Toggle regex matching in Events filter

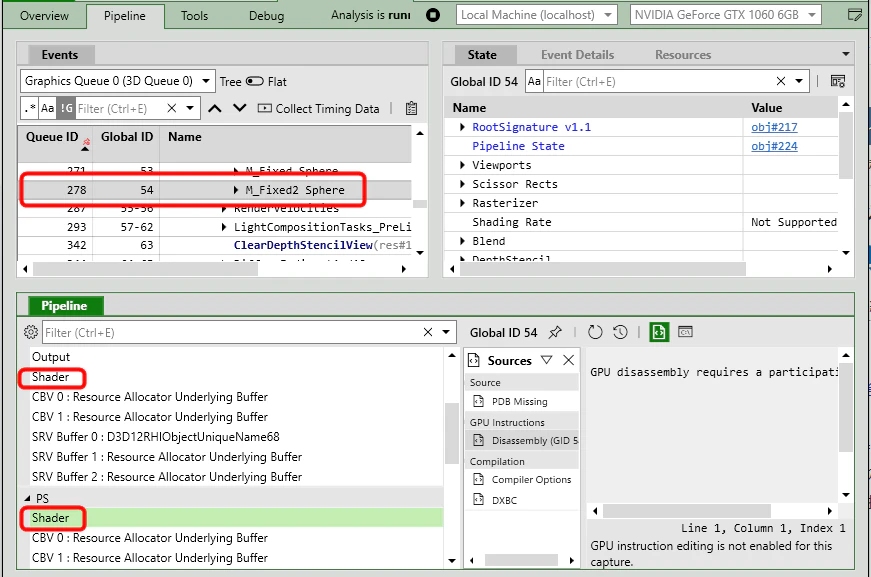click(x=30, y=108)
